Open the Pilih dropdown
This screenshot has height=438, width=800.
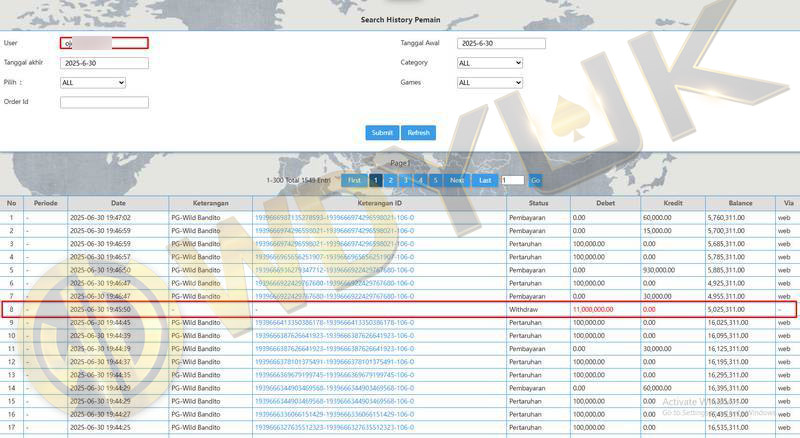(93, 82)
